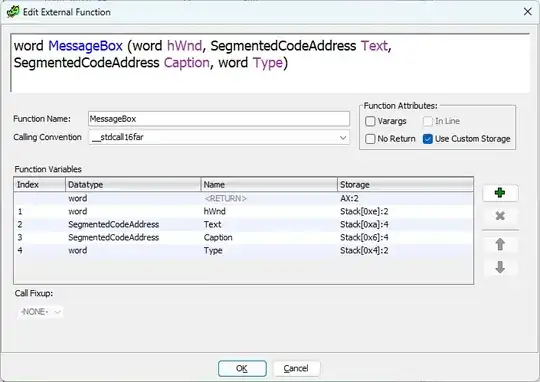
Task: Click index 2 cell in table
Action: coord(40,225)
